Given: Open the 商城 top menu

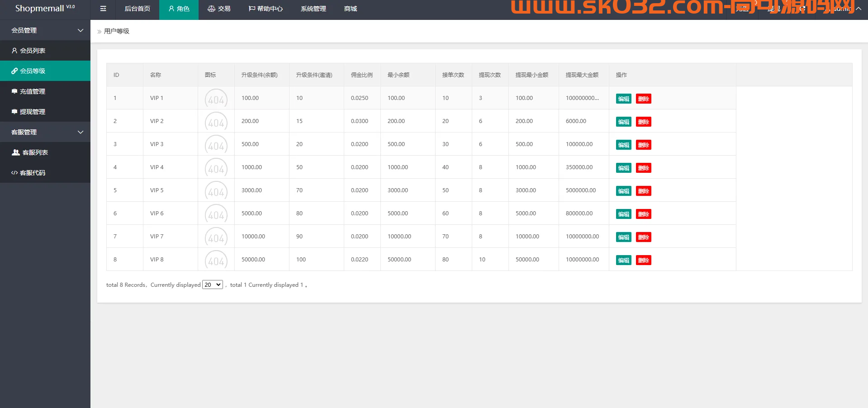Looking at the screenshot, I should pos(351,9).
